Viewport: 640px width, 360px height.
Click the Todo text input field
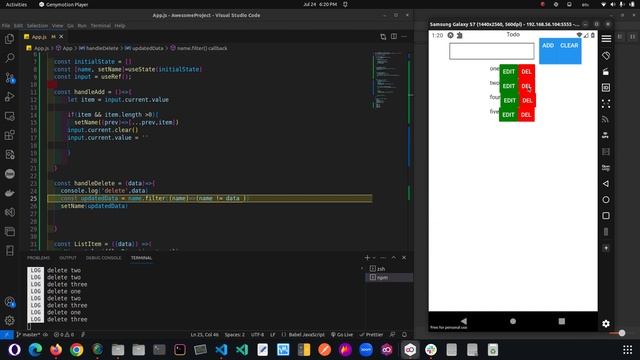tap(491, 51)
